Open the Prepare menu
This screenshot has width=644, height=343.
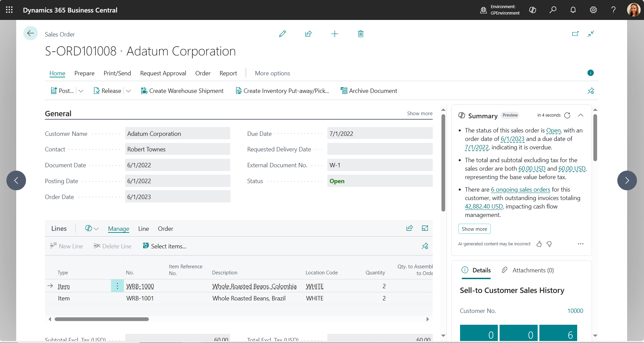click(x=84, y=73)
